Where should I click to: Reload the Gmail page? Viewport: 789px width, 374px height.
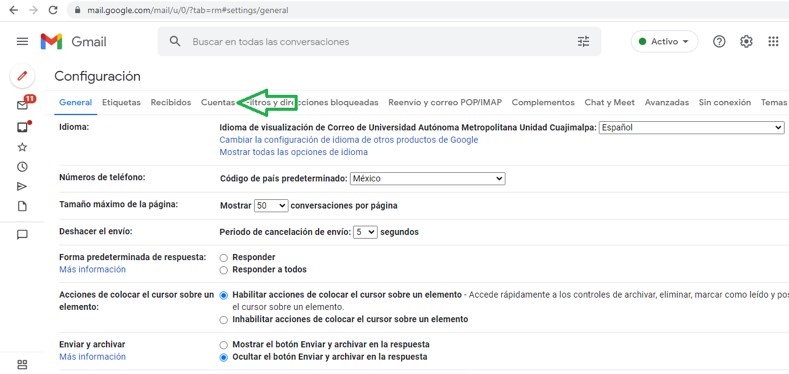pos(53,10)
